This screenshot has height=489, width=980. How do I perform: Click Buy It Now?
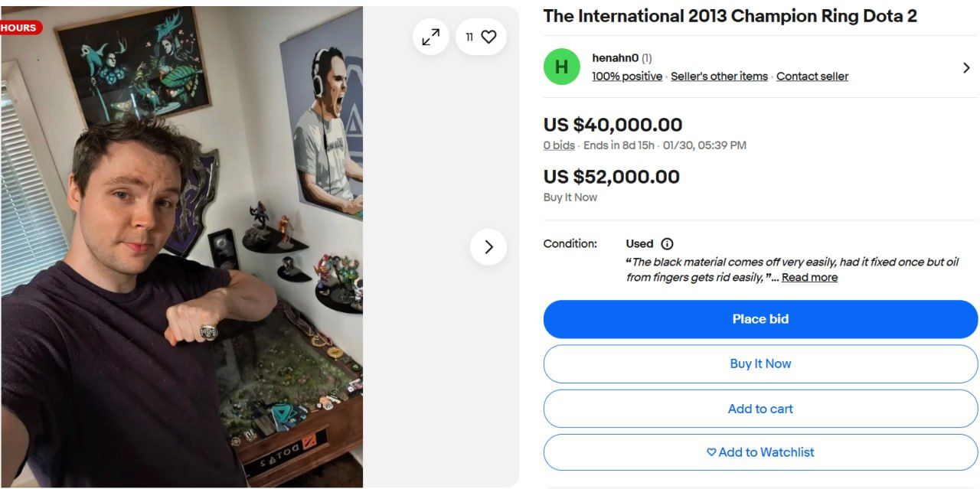click(x=759, y=363)
